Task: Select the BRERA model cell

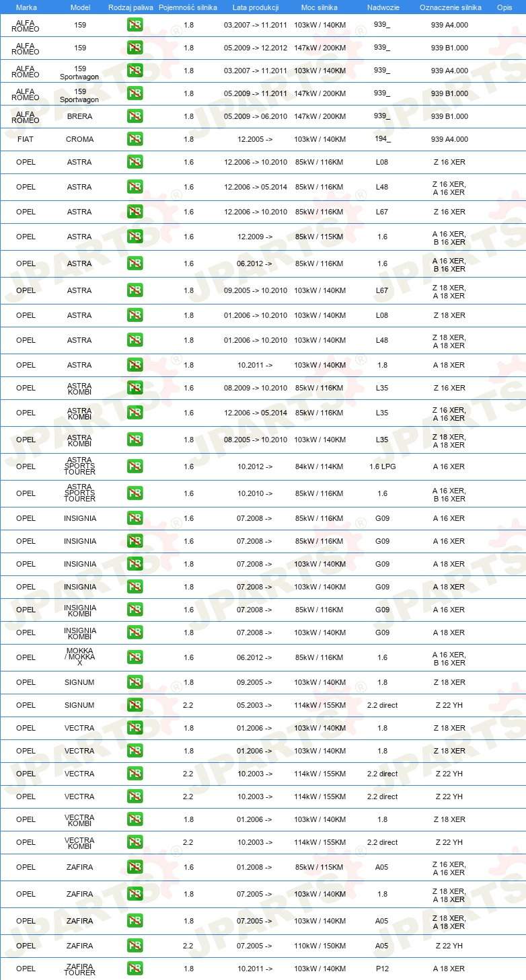Action: pyautogui.click(x=80, y=116)
